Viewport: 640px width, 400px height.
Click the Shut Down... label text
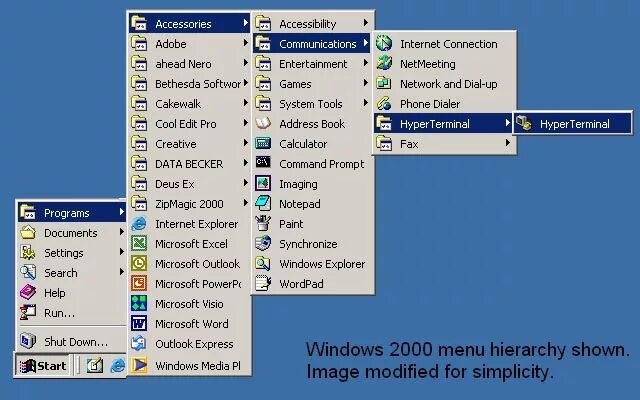(76, 342)
